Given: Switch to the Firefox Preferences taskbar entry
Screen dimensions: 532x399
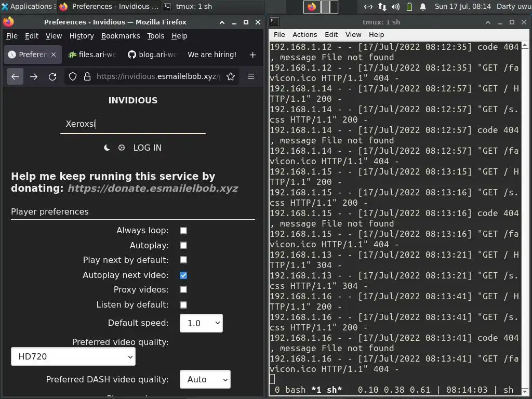Looking at the screenshot, I should point(109,6).
